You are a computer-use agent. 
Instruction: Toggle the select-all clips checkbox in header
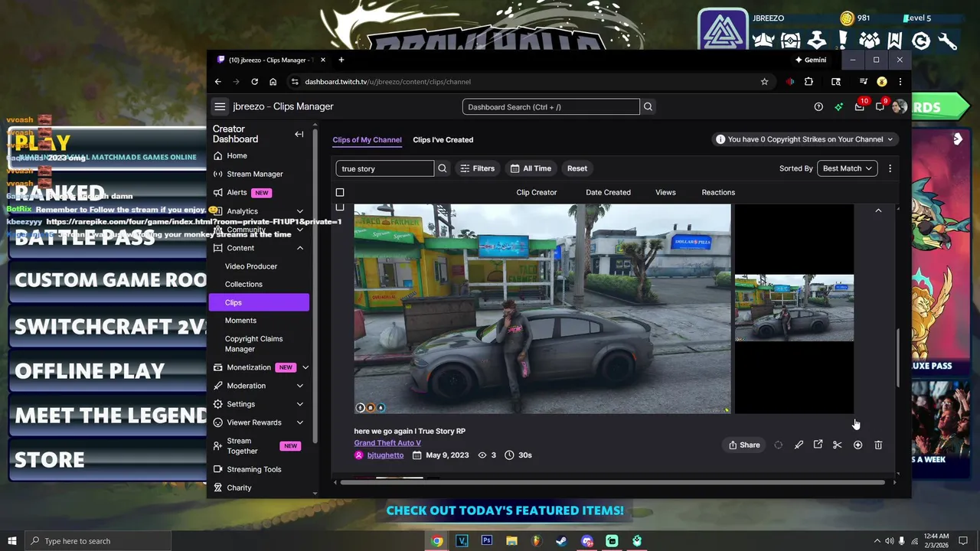click(340, 192)
